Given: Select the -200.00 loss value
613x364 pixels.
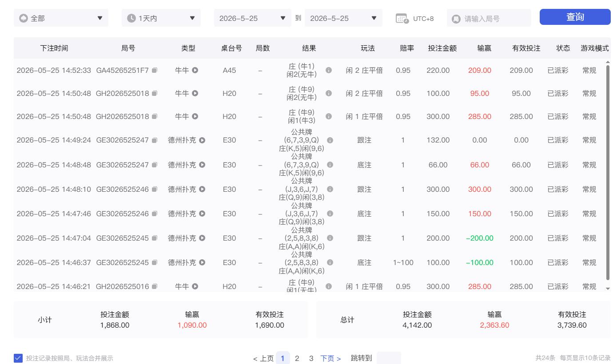Looking at the screenshot, I should (x=480, y=238).
